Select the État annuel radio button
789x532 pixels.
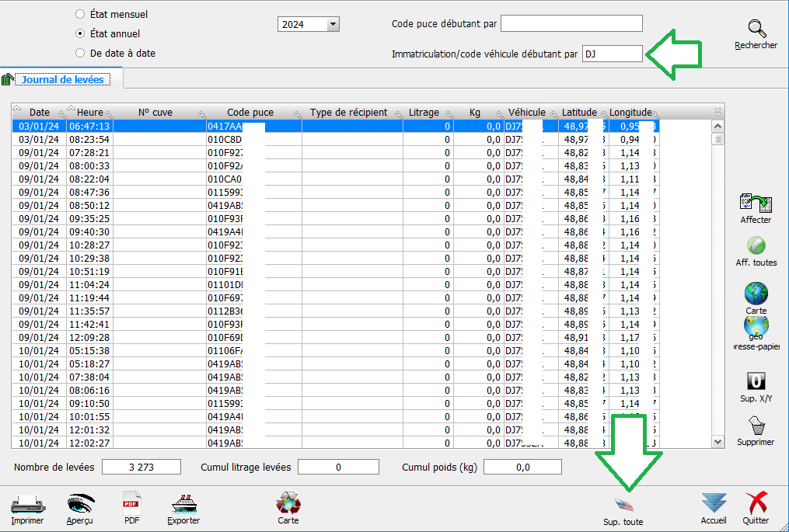coord(80,34)
